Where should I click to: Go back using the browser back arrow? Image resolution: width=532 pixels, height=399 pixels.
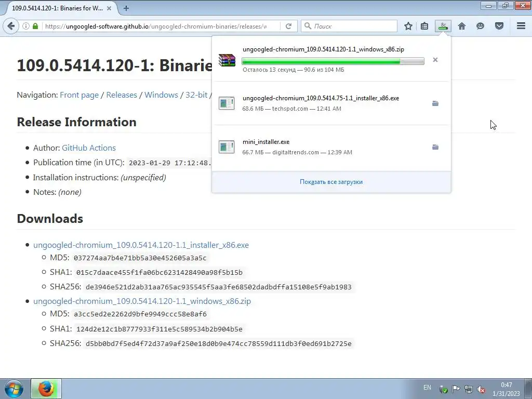[11, 26]
